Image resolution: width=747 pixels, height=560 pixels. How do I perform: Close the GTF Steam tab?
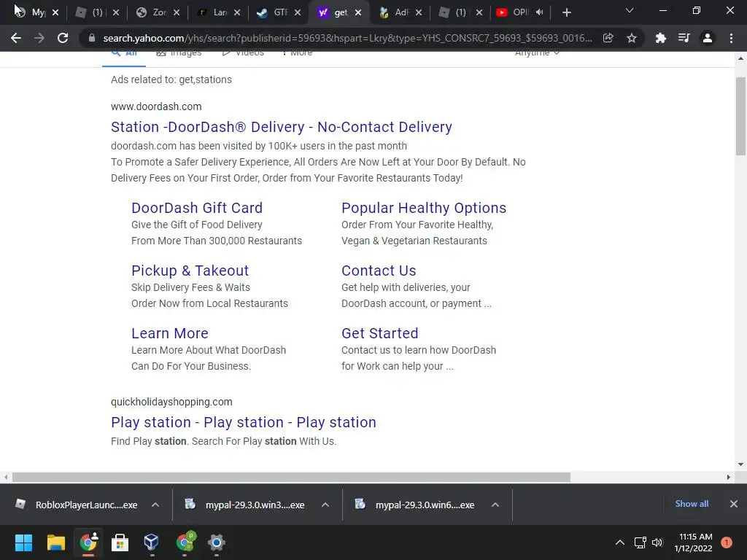pyautogui.click(x=298, y=13)
